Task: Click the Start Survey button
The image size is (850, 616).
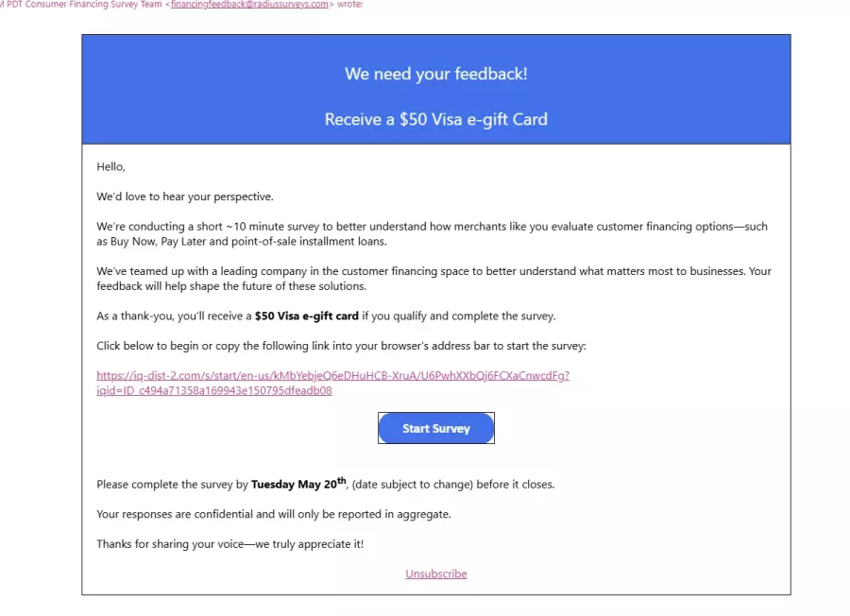Action: coord(435,428)
